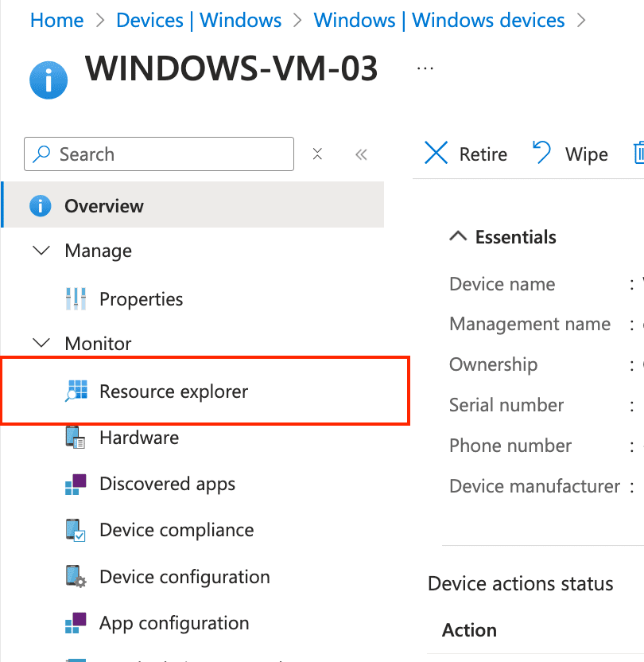Click the App configuration icon
Screen dimensions: 644x662
click(76, 623)
